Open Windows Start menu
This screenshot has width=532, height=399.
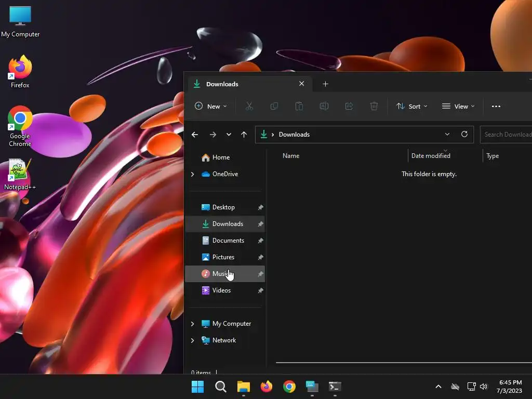[x=198, y=387]
